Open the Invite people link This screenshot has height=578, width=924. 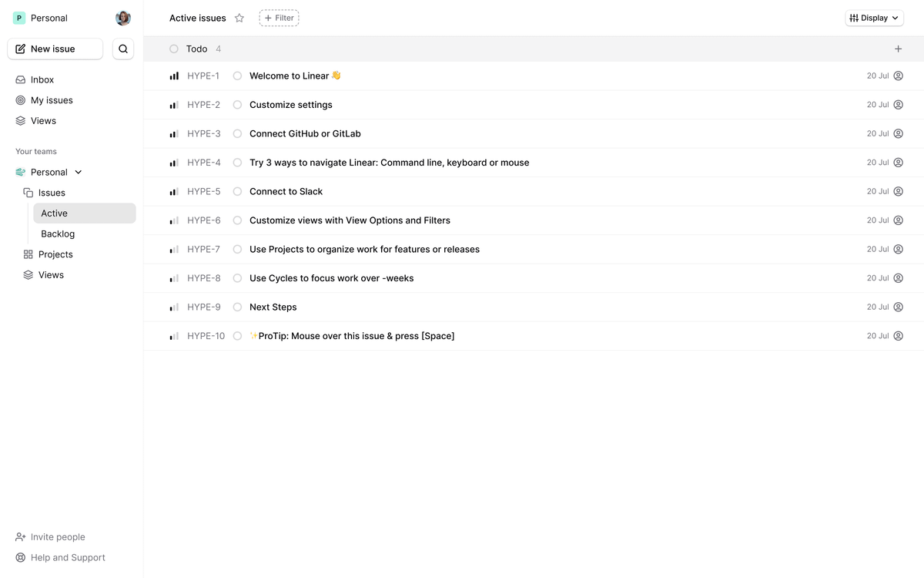[58, 537]
